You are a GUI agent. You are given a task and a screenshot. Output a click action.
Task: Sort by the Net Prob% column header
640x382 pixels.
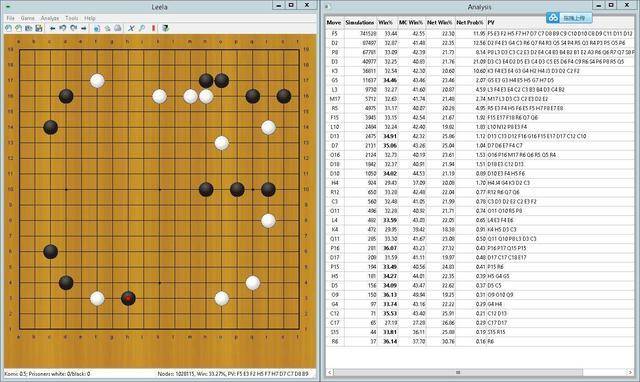point(470,22)
